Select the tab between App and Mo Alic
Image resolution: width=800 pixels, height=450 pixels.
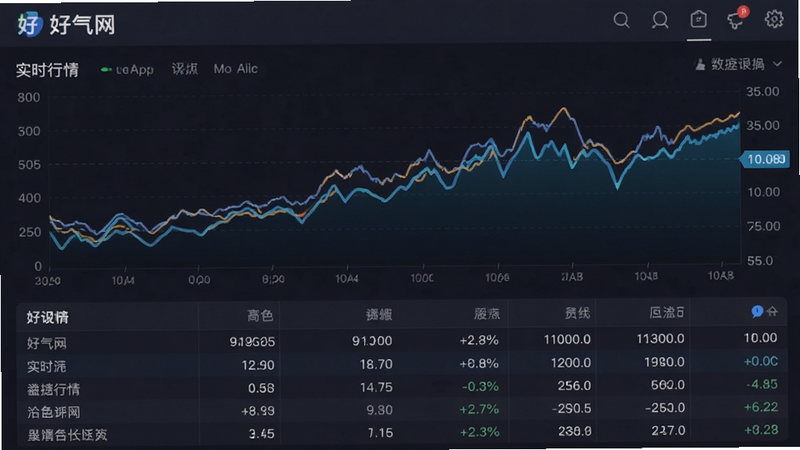(x=185, y=69)
